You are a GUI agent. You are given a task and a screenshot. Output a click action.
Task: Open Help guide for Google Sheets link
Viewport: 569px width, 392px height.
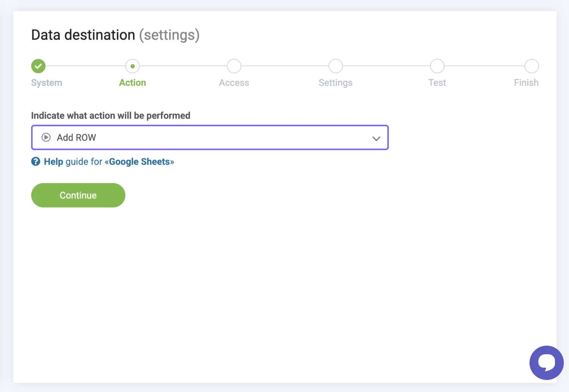pyautogui.click(x=109, y=162)
